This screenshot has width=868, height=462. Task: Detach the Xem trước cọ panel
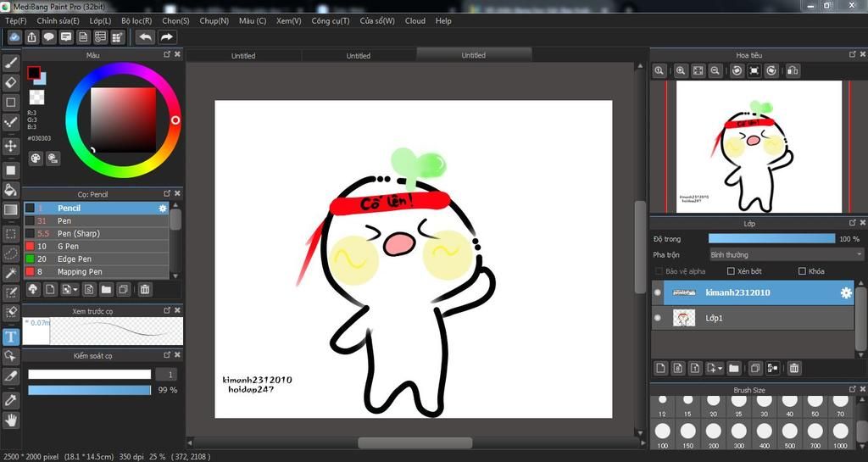167,310
